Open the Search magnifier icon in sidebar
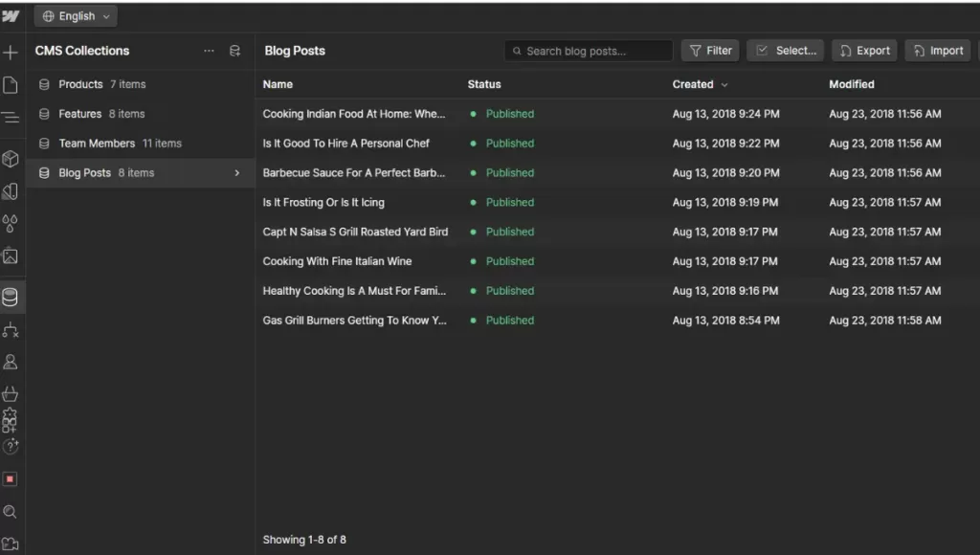The height and width of the screenshot is (555, 980). coord(10,512)
